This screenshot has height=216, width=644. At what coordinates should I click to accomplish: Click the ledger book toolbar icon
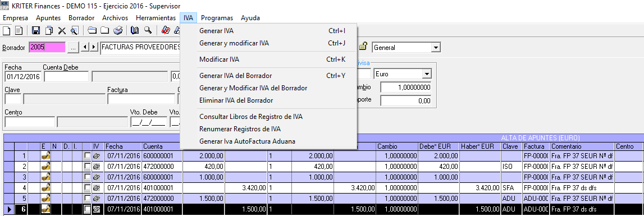(135, 30)
